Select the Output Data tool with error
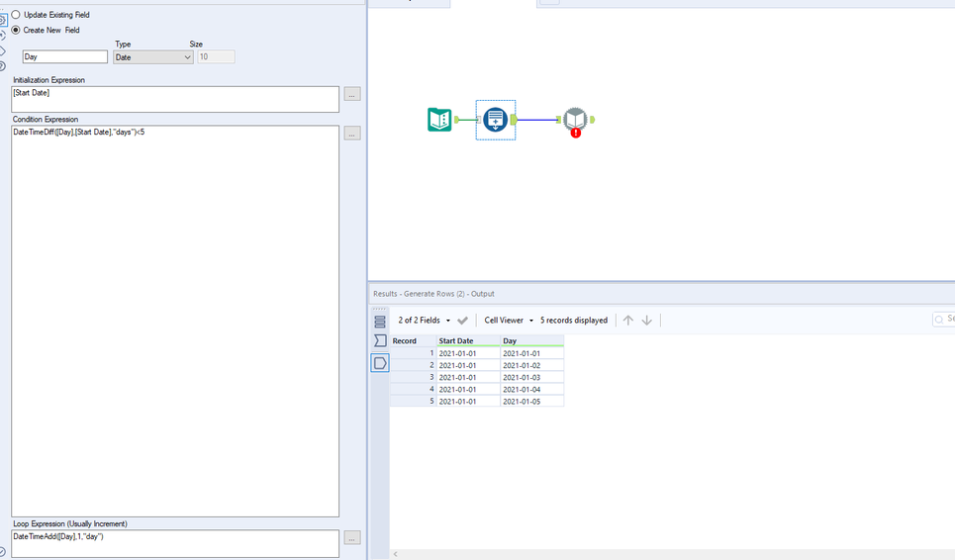This screenshot has height=560, width=955. [576, 120]
